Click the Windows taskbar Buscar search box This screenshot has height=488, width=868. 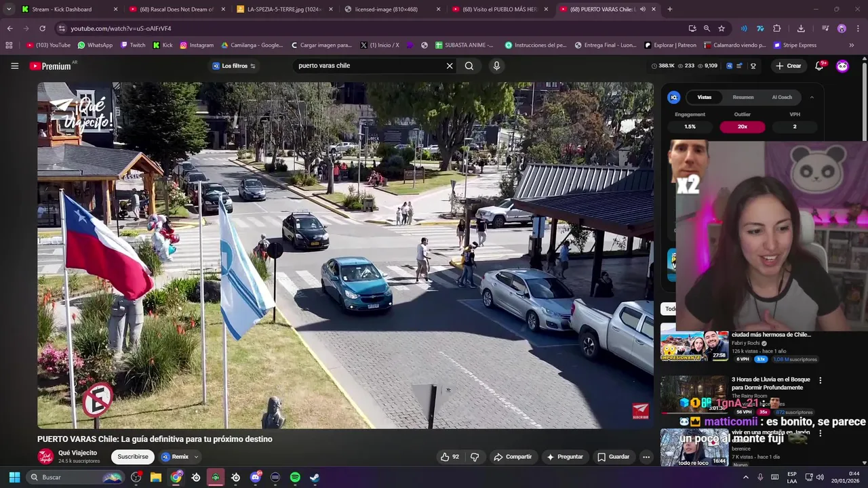coord(76,477)
